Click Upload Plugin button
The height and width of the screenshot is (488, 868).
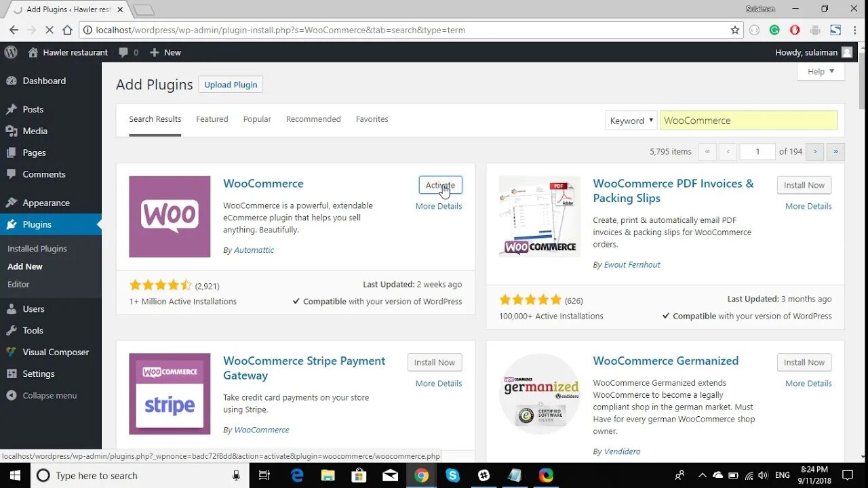point(231,85)
